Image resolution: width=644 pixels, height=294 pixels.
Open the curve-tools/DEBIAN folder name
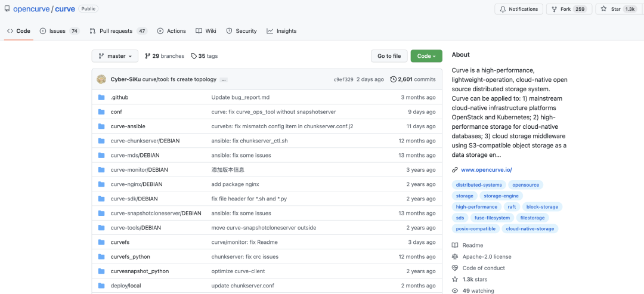tap(136, 227)
